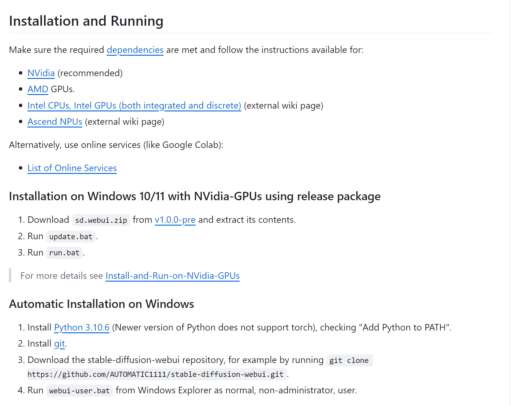Open Intel CPUs, Intel GPUs wiki link

(134, 106)
